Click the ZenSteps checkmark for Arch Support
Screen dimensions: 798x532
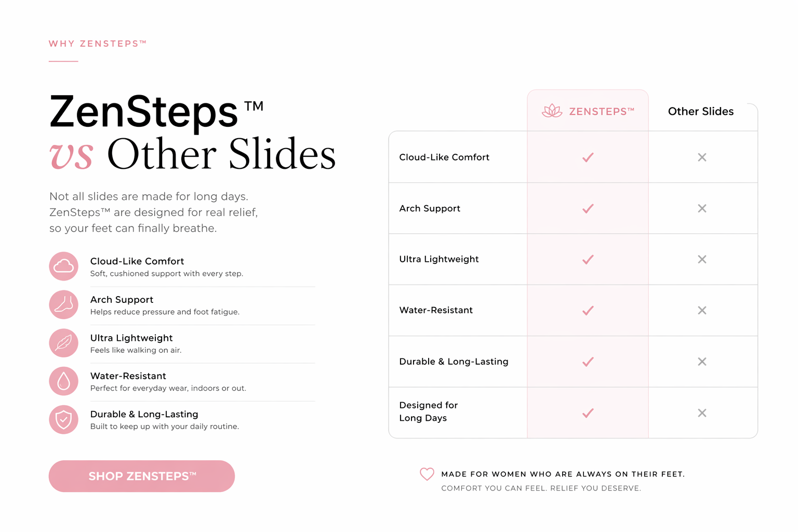(x=588, y=208)
